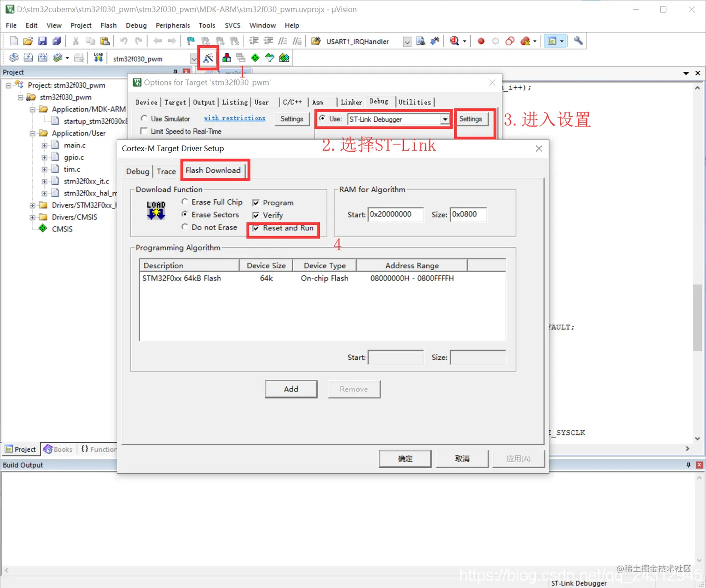The width and height of the screenshot is (706, 588).
Task: Click the RAM for Algorithm Size field
Action: pos(468,215)
